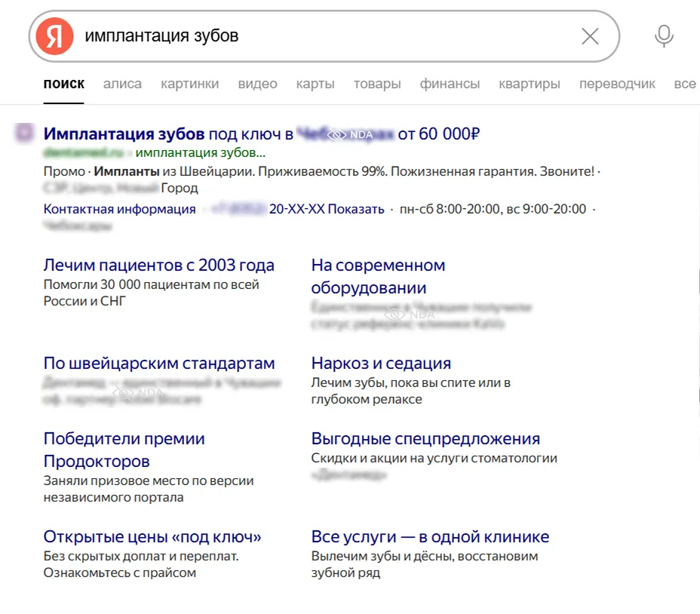The image size is (700, 614).
Task: Open the переводчик tab
Action: click(617, 84)
